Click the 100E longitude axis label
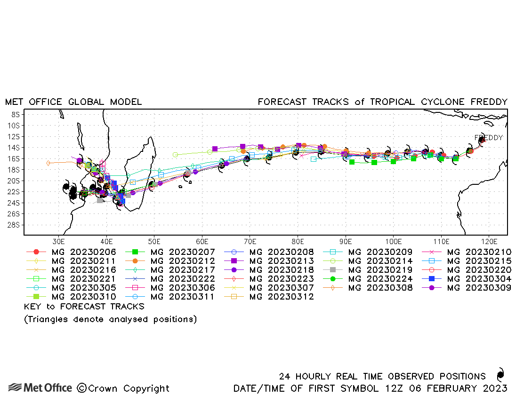This screenshot has height=395, width=532. 393,242
